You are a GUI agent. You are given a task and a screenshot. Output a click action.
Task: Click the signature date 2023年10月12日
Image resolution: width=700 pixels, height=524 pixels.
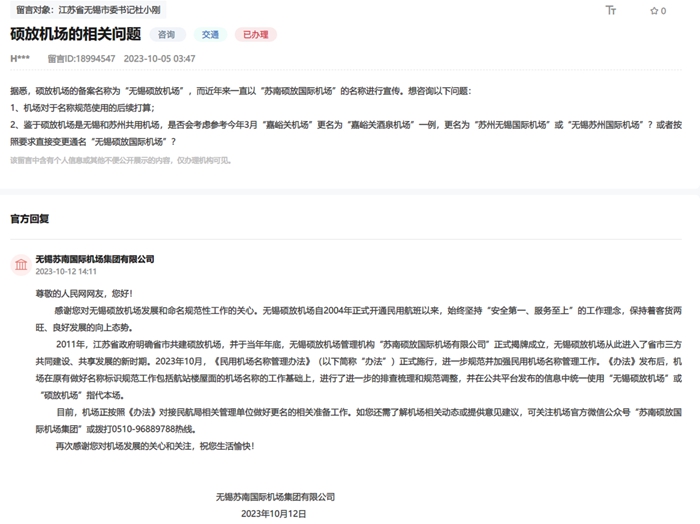[x=274, y=514]
